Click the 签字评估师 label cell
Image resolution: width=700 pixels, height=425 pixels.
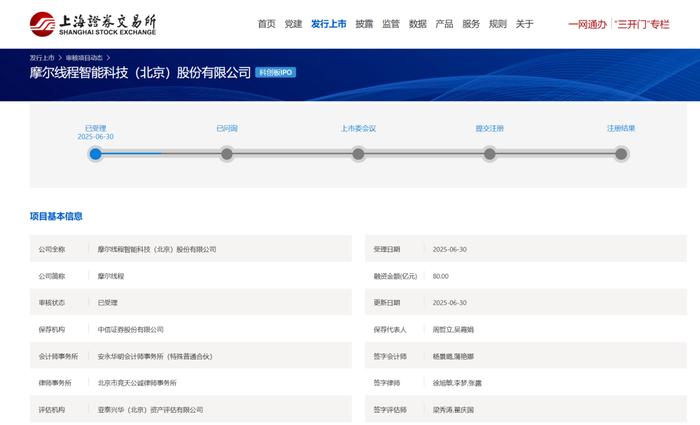(390, 409)
